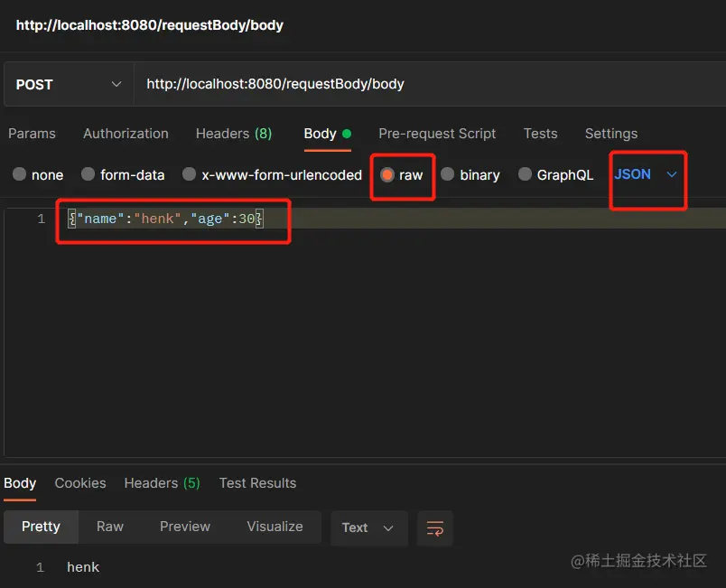726x588 pixels.
Task: Open the POST method dropdown
Action: pyautogui.click(x=69, y=84)
